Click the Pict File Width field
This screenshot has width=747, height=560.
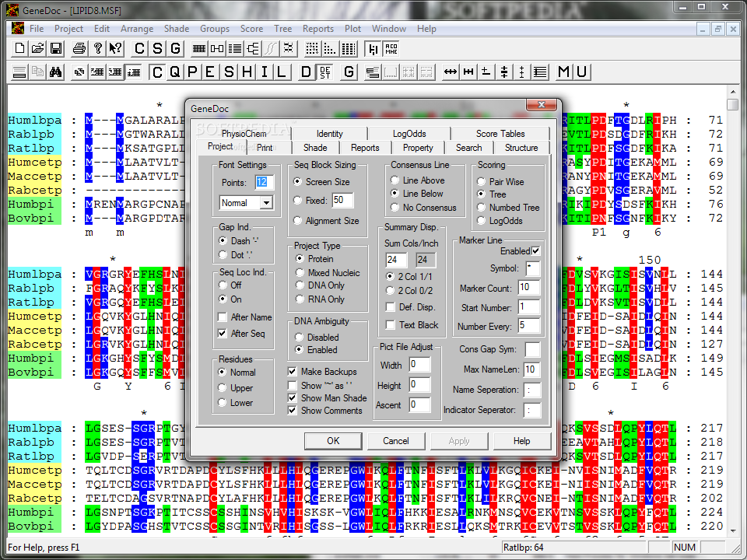coord(419,365)
